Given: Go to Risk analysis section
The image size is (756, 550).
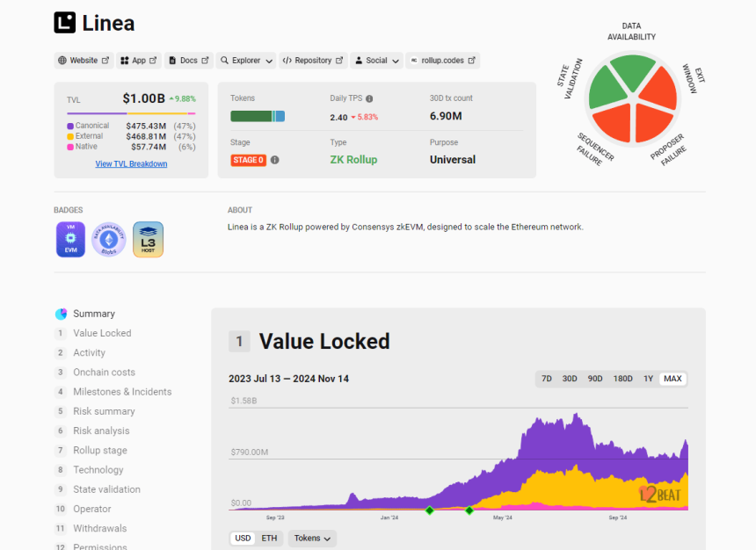Looking at the screenshot, I should point(101,431).
